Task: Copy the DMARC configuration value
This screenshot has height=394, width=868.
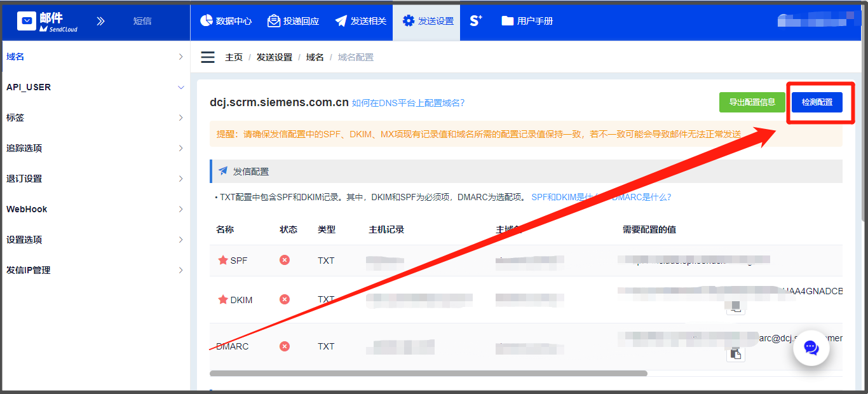Action: pos(735,353)
